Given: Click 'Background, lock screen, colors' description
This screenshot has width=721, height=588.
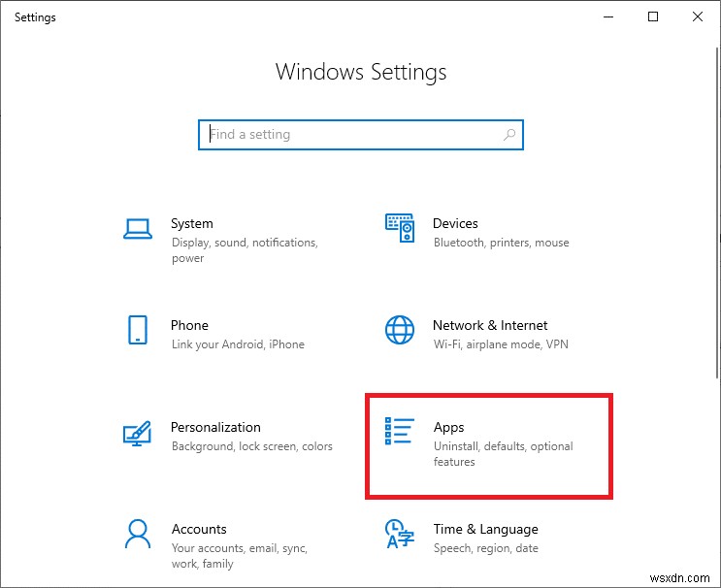Looking at the screenshot, I should coord(252,446).
